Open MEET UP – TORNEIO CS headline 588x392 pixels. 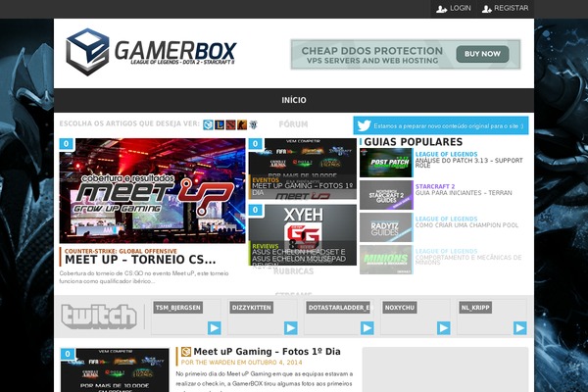point(140,260)
